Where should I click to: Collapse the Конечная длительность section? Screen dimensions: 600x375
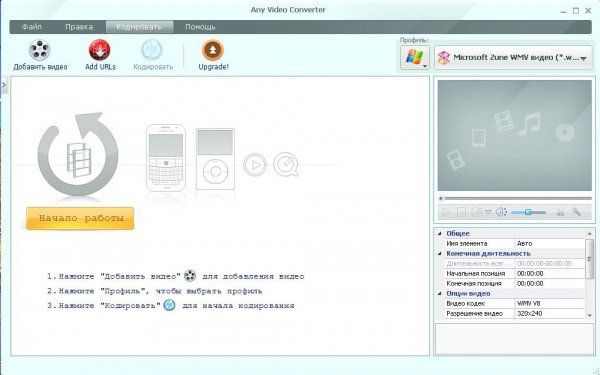pos(440,253)
